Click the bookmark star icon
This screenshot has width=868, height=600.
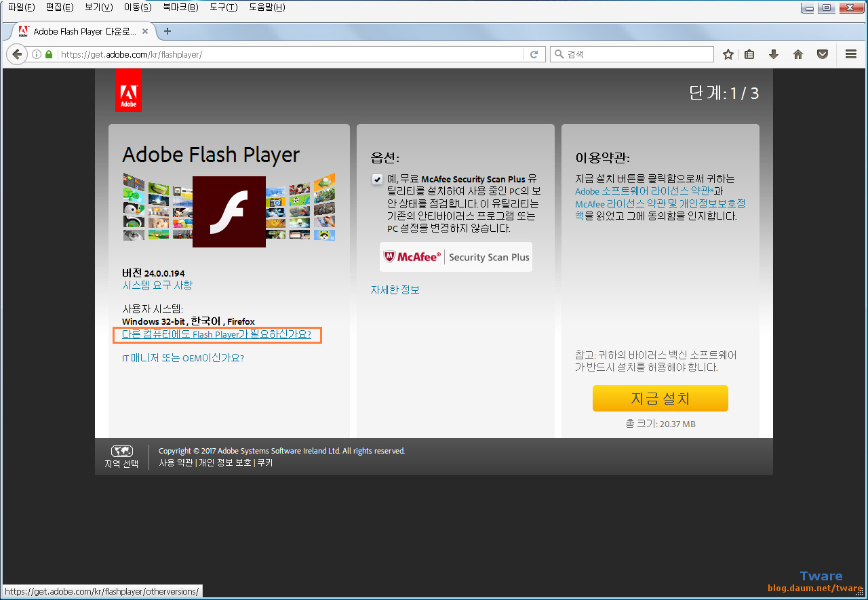tap(728, 54)
